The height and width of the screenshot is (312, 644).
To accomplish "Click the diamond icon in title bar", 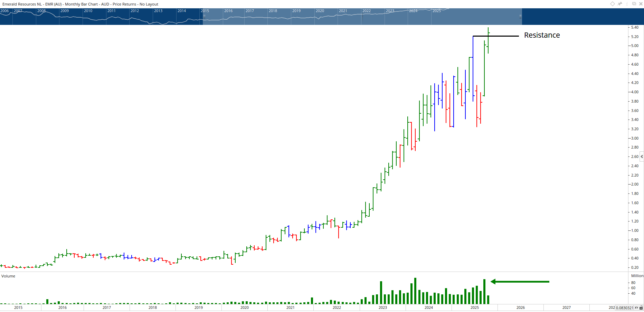I will [612, 4].
